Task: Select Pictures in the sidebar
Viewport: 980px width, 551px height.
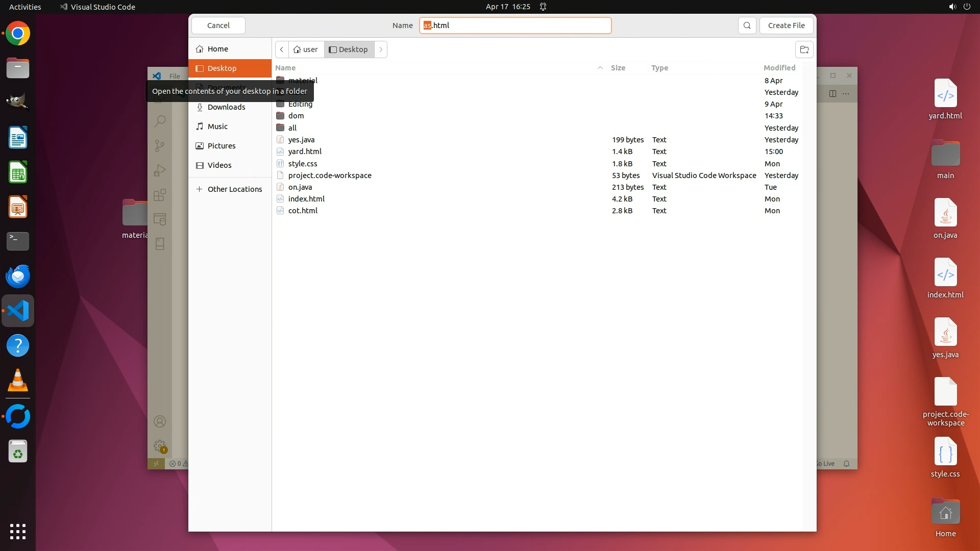Action: (x=222, y=146)
